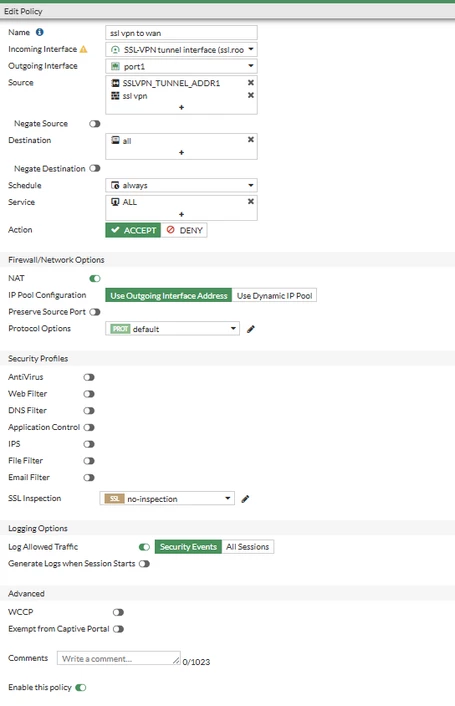
Task: Toggle Negate Destination switch
Action: [x=95, y=168]
